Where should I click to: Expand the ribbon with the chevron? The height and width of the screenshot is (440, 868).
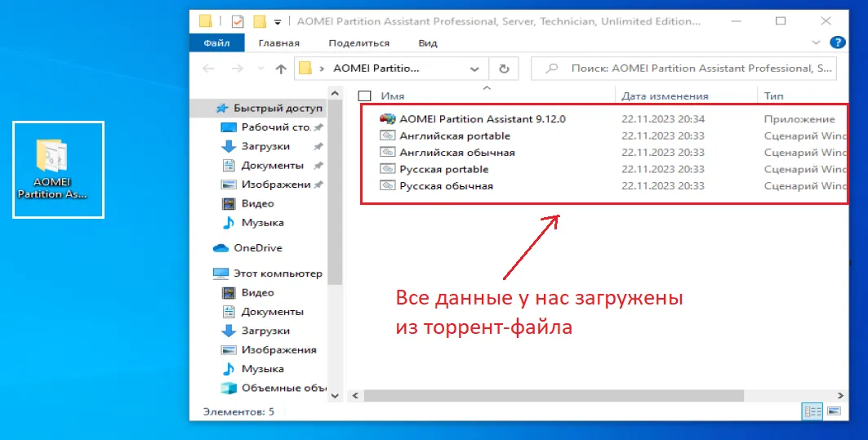(x=816, y=42)
